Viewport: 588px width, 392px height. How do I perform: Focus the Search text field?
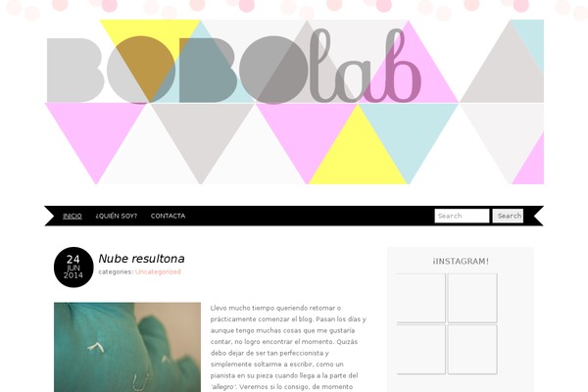(x=462, y=216)
